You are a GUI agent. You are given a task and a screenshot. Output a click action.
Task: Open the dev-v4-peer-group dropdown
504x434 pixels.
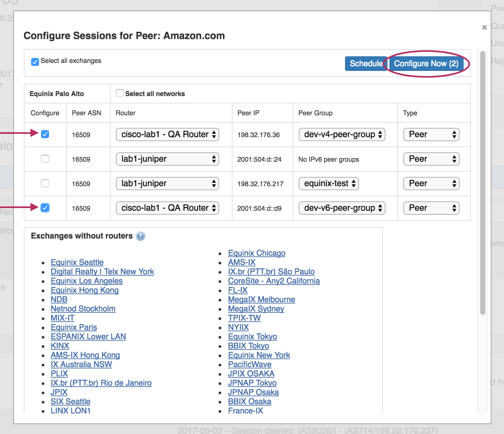342,135
